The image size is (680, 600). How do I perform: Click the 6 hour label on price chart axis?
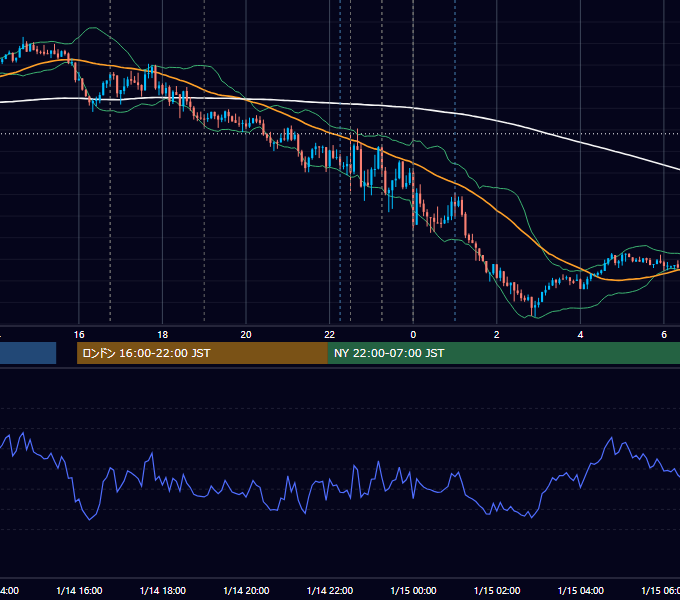[664, 335]
